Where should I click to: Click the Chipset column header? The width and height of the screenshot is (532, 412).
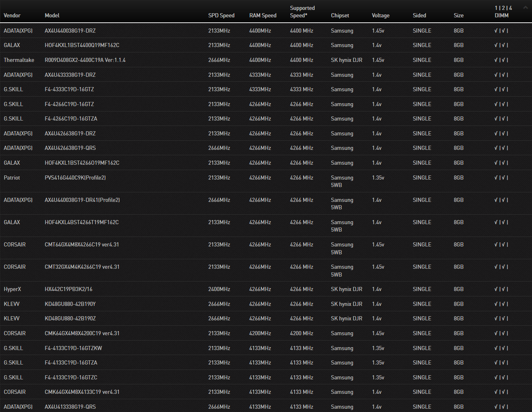coord(340,16)
